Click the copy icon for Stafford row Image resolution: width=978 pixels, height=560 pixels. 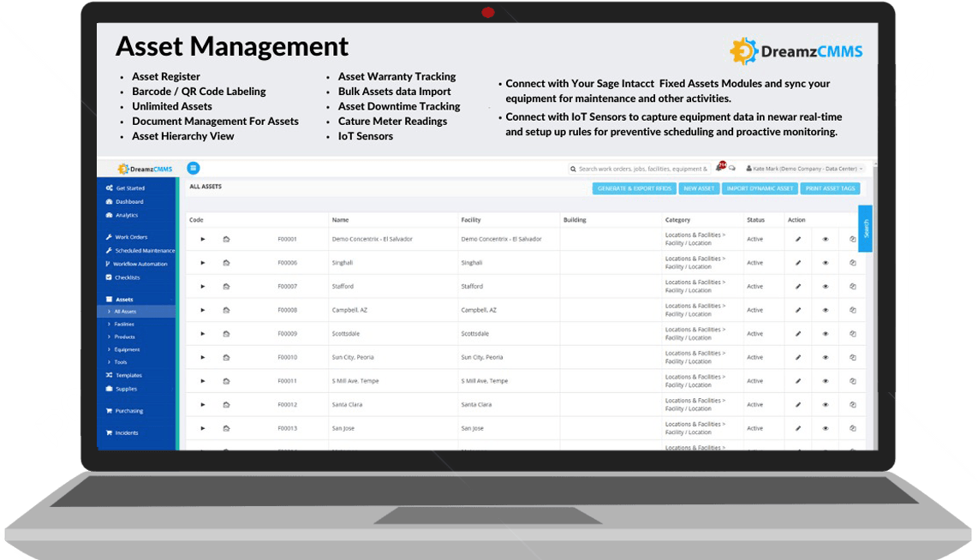click(853, 287)
